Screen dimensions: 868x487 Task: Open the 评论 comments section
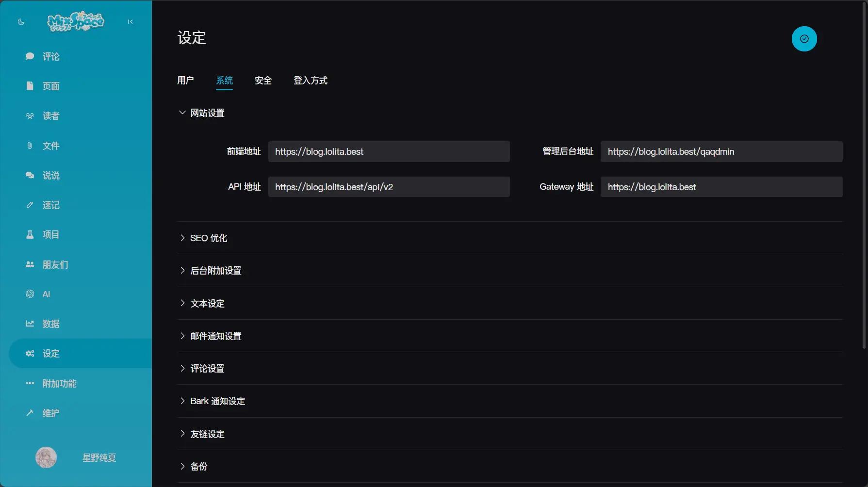[50, 57]
